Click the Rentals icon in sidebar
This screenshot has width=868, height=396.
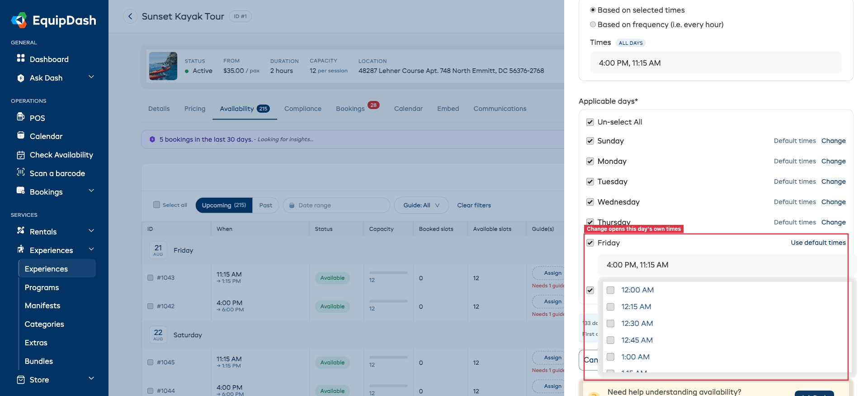[21, 231]
